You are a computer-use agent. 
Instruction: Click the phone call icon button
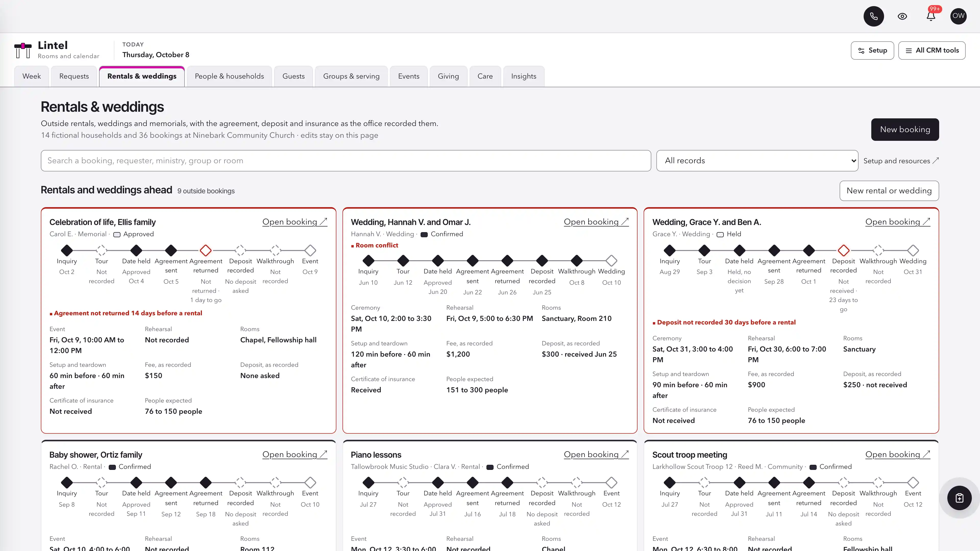coord(874,16)
